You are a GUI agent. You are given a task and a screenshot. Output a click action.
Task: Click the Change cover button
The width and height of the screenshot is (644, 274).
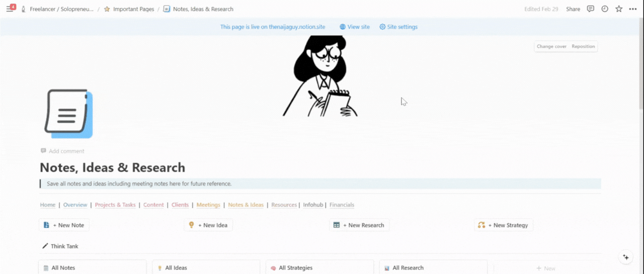click(551, 46)
